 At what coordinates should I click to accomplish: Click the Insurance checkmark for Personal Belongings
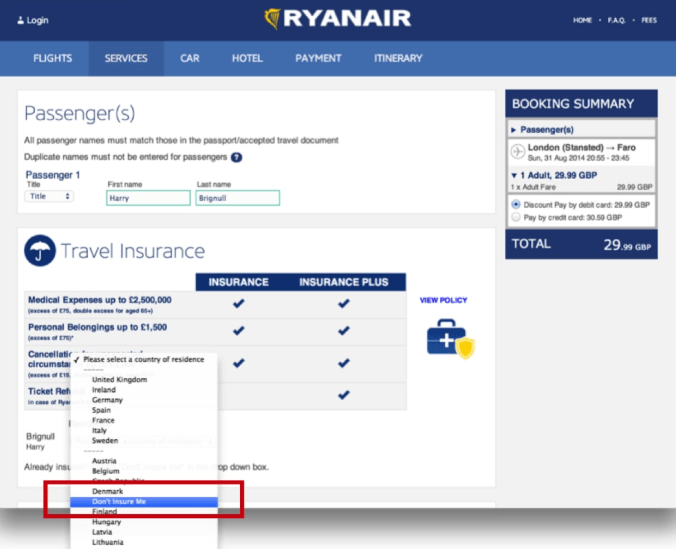click(x=238, y=331)
